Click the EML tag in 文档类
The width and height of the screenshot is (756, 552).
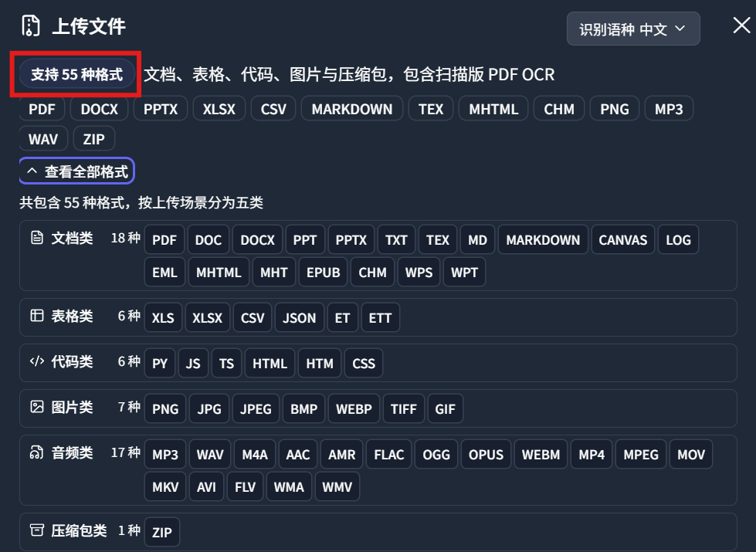pos(165,273)
